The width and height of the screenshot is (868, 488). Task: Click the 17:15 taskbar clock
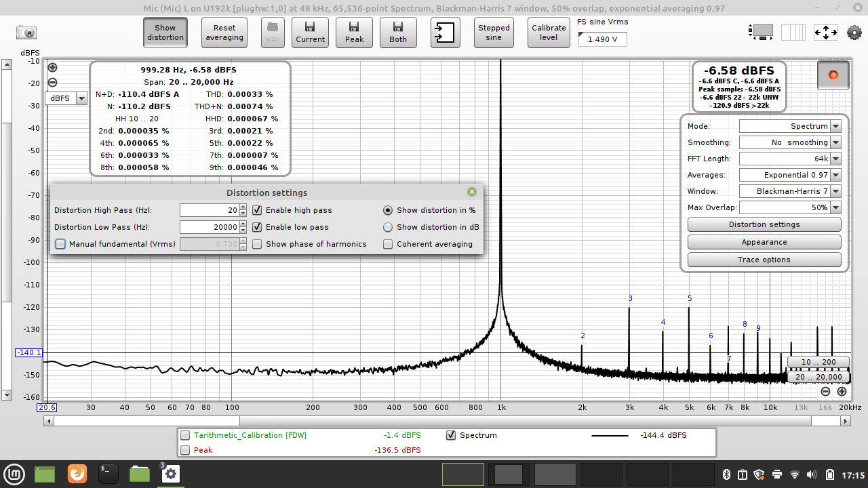(853, 474)
